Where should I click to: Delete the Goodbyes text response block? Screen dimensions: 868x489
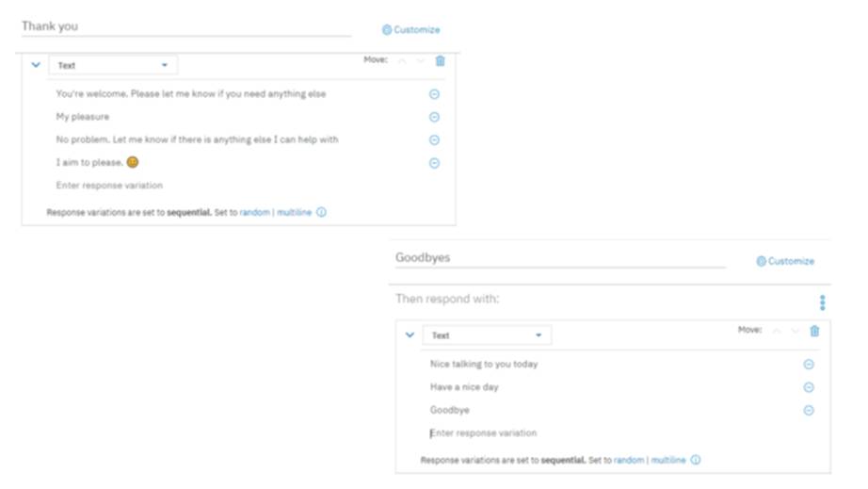pyautogui.click(x=815, y=331)
